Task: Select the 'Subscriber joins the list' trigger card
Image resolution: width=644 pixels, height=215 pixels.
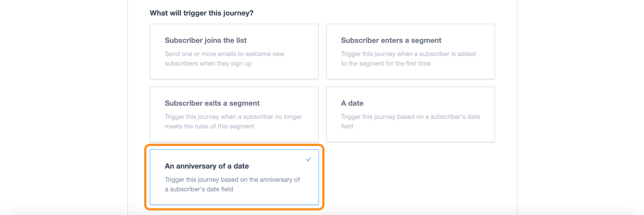Action: (234, 51)
